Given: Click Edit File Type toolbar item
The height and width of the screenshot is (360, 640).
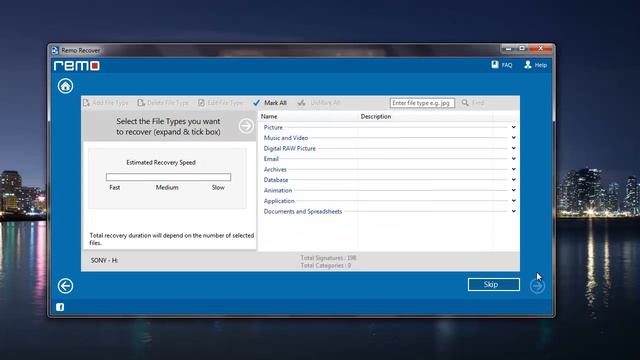Looking at the screenshot, I should pos(220,103).
